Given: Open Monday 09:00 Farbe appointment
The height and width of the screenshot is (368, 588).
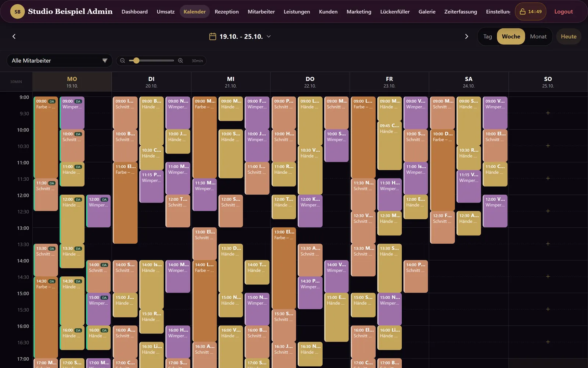Looking at the screenshot, I should coord(46,137).
